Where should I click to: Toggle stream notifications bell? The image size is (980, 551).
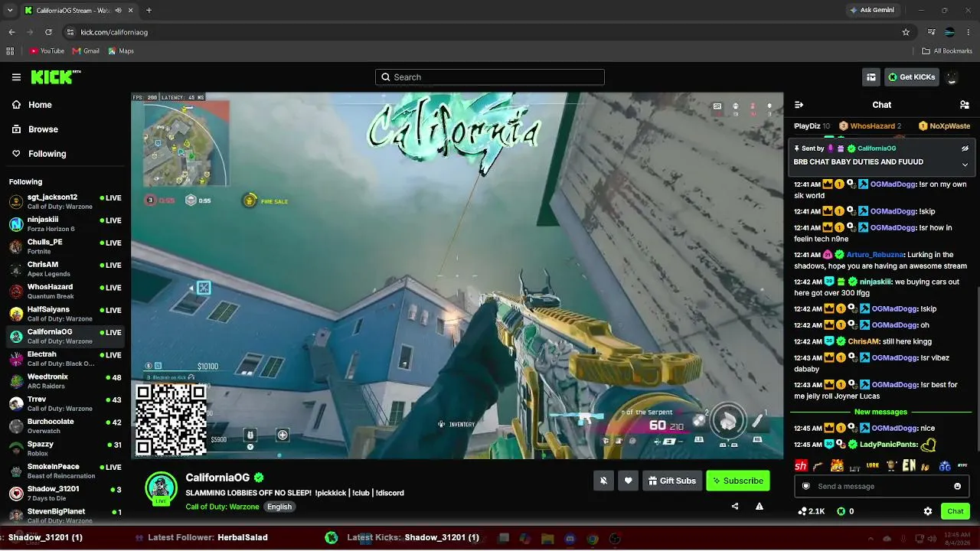604,481
